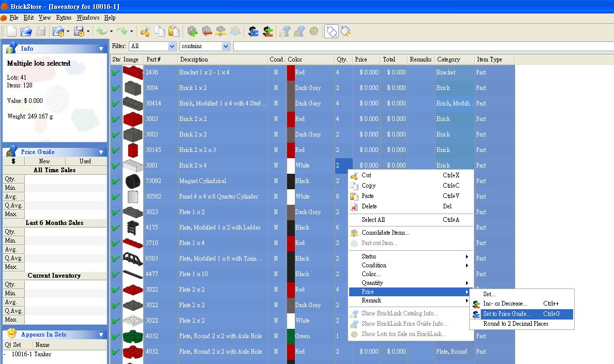Click the Copy toolbar icon
Image resolution: width=614 pixels, height=364 pixels.
coord(160,32)
